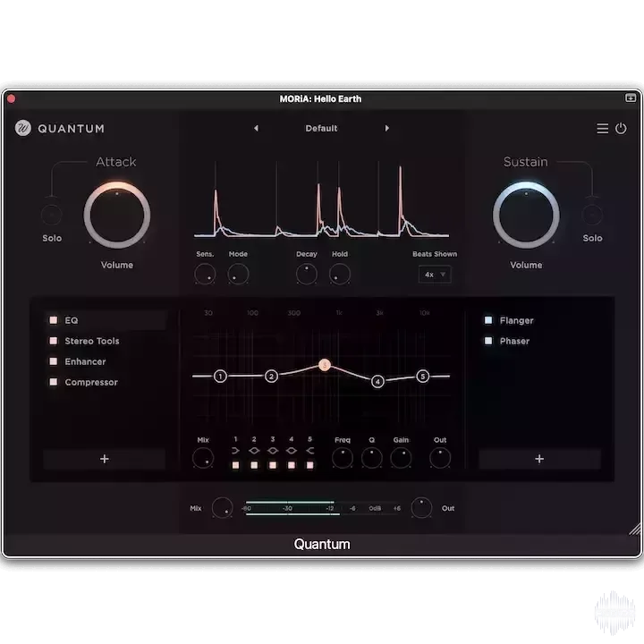
Task: Toggle EQ band 5 enable square
Action: [310, 465]
